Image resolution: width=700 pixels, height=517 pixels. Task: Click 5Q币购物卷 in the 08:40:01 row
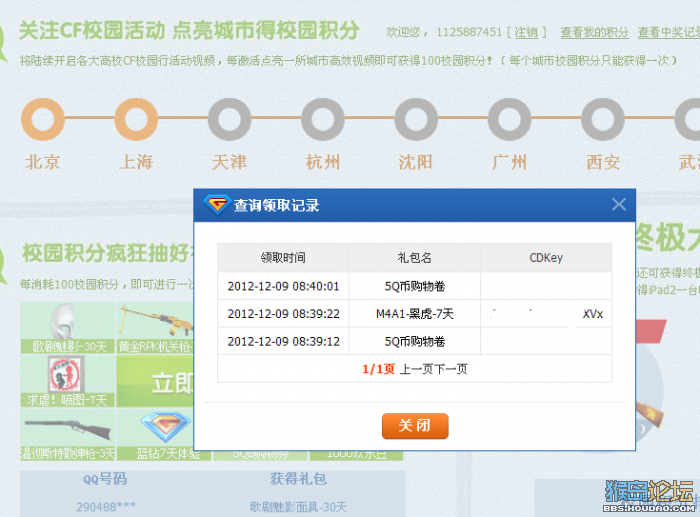415,286
